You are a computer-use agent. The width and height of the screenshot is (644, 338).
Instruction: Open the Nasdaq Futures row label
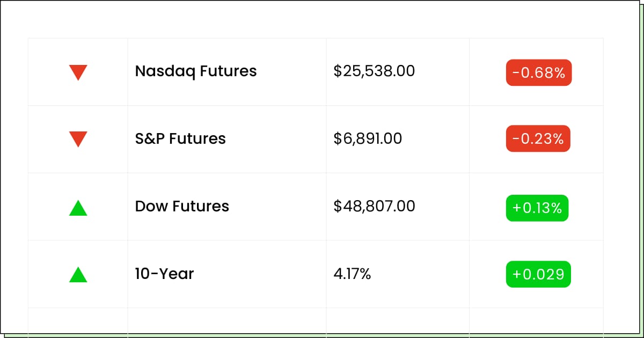point(196,71)
